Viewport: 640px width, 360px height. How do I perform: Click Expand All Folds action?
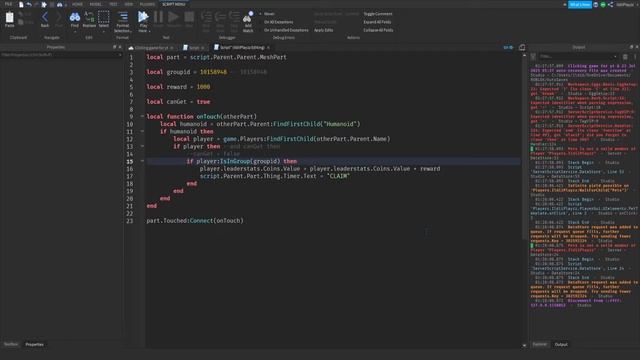(x=377, y=22)
